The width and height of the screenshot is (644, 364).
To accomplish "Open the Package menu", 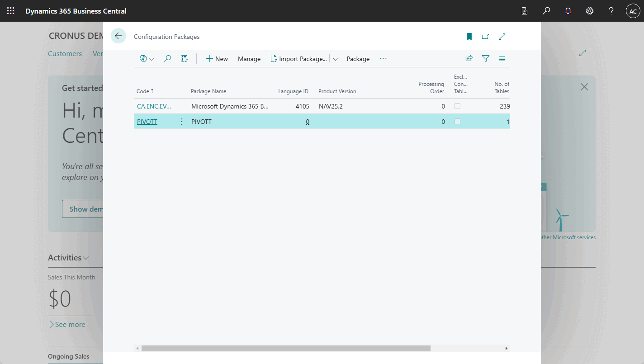I will tap(358, 59).
